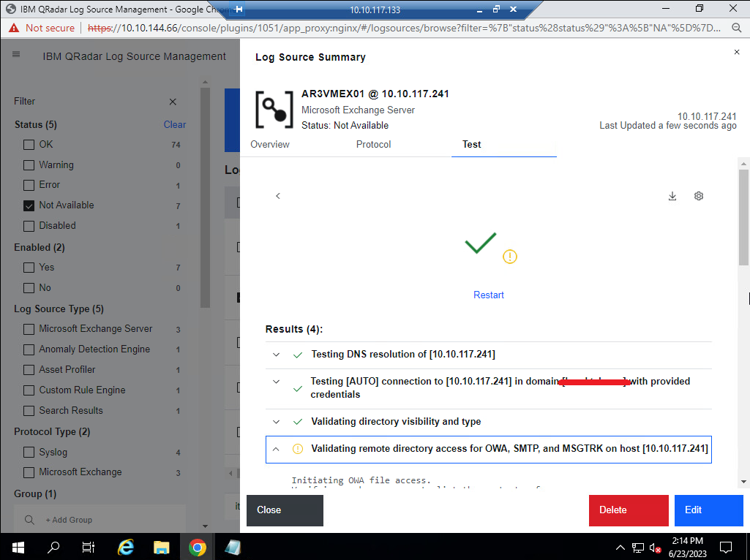Uncheck the Not Available status filter
Viewport: 750px width, 560px height.
[x=29, y=206]
